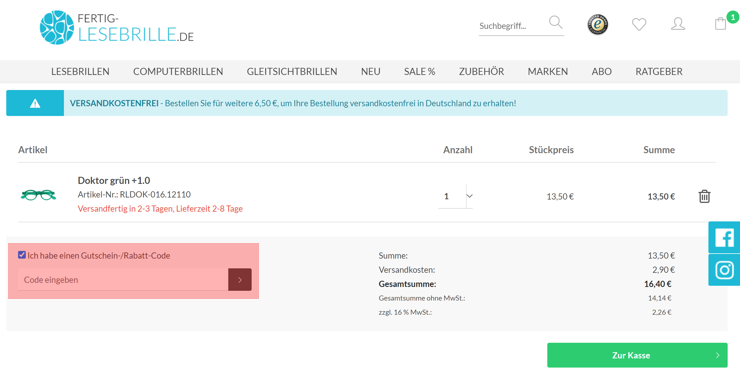740x375 pixels.
Task: Click the Code eingeben input field
Action: (123, 280)
